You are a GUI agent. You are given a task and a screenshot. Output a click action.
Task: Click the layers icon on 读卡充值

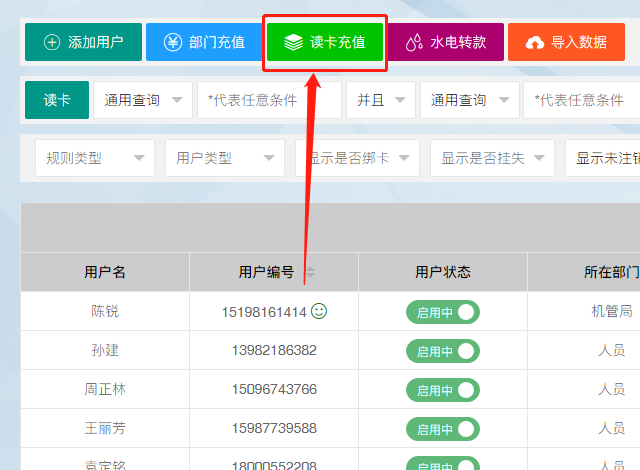[293, 42]
